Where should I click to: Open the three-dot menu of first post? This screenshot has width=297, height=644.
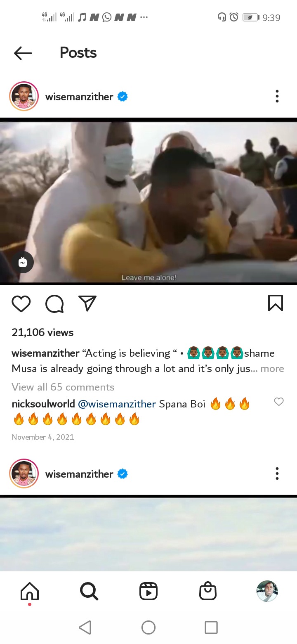tap(277, 96)
